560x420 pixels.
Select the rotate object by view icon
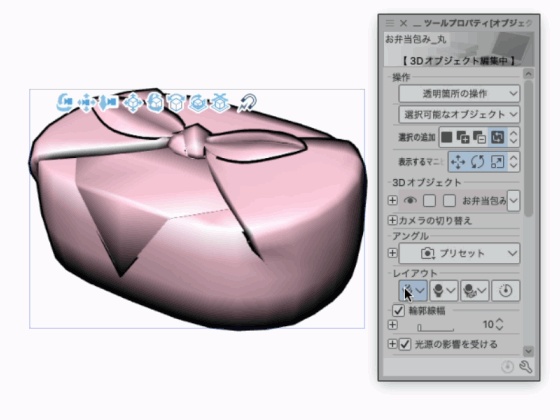[x=155, y=103]
